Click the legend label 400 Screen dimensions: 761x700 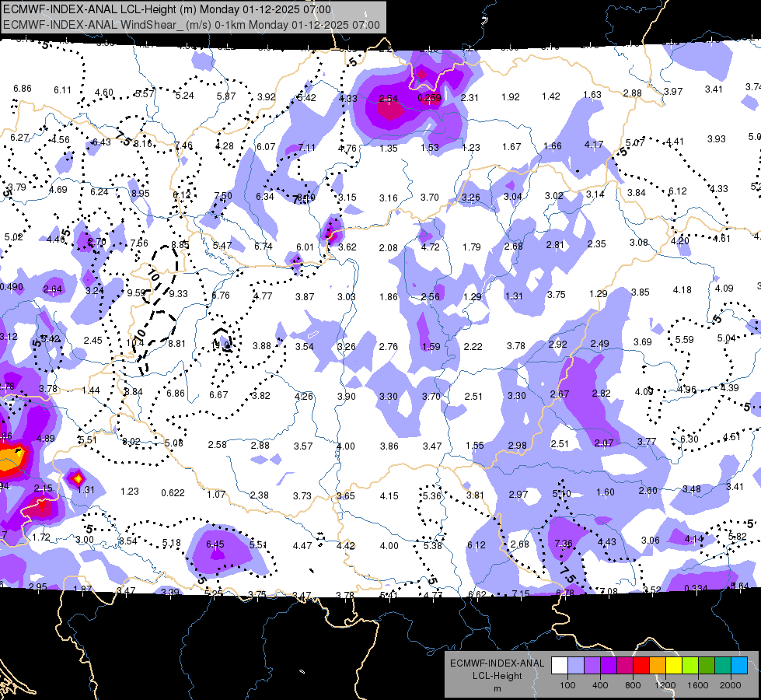600,685
